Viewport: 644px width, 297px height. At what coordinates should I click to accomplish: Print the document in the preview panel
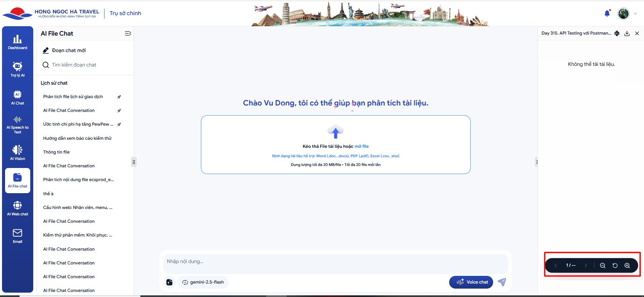click(x=617, y=33)
